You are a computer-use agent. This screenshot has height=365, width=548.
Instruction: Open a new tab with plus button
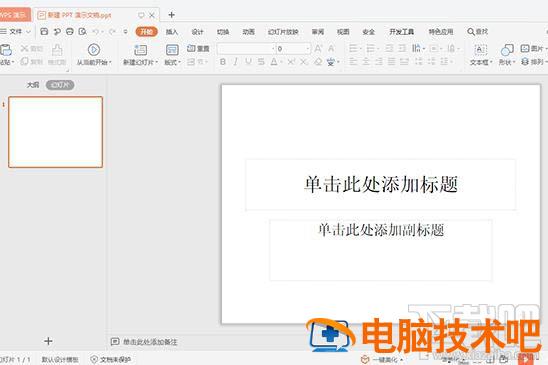coord(171,15)
